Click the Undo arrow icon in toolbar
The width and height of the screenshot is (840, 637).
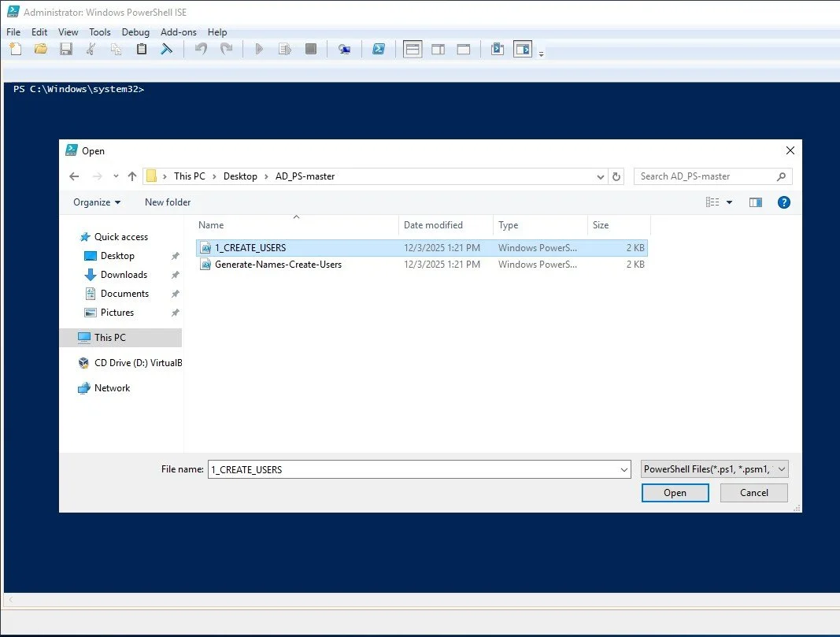click(x=201, y=50)
